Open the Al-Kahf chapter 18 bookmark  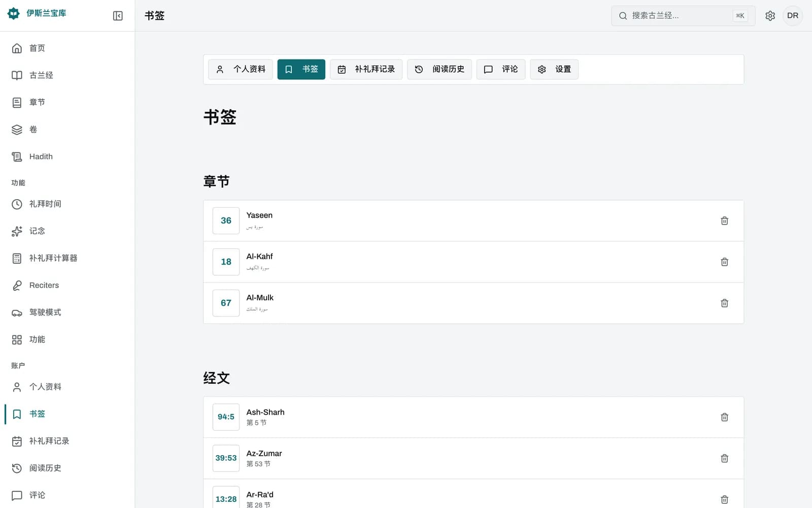(x=473, y=262)
